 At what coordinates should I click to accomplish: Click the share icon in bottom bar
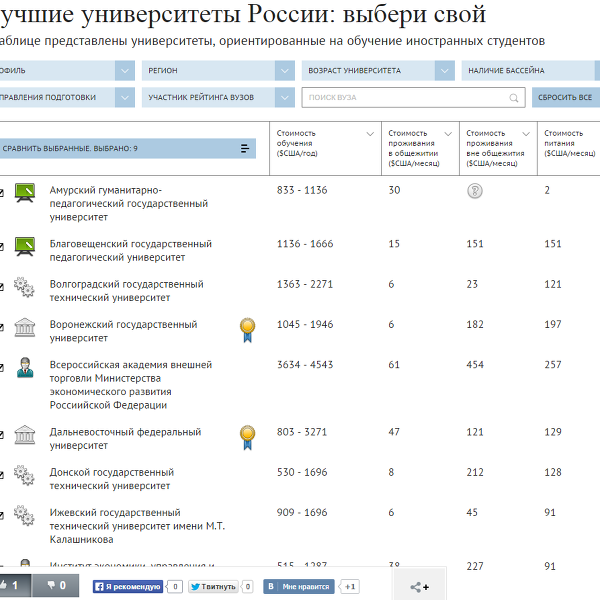click(420, 586)
